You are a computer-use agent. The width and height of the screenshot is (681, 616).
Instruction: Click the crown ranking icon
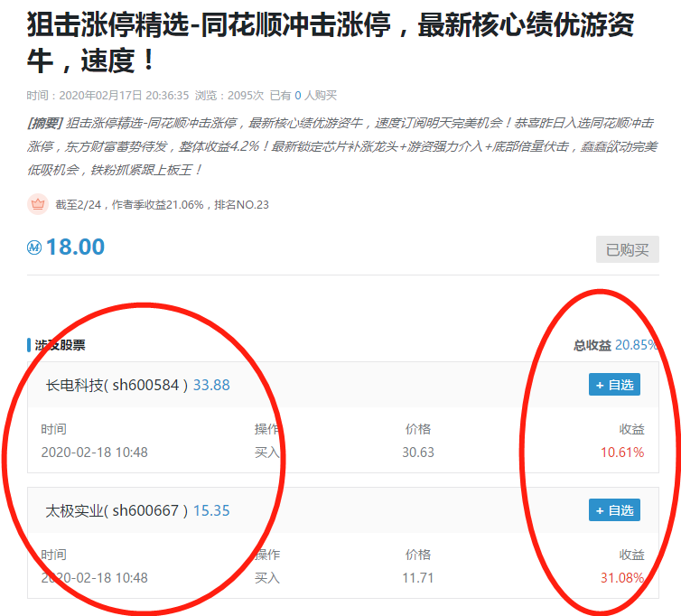(x=37, y=204)
